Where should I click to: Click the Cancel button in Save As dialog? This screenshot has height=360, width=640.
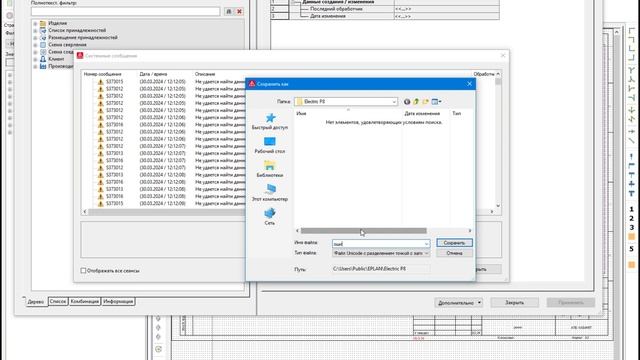pyautogui.click(x=454, y=253)
